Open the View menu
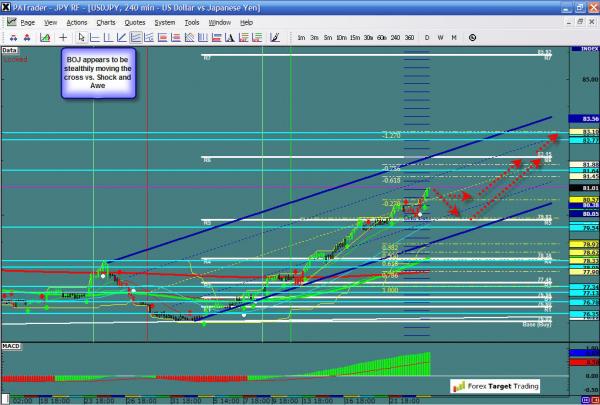This screenshot has width=600, height=405. [x=51, y=23]
